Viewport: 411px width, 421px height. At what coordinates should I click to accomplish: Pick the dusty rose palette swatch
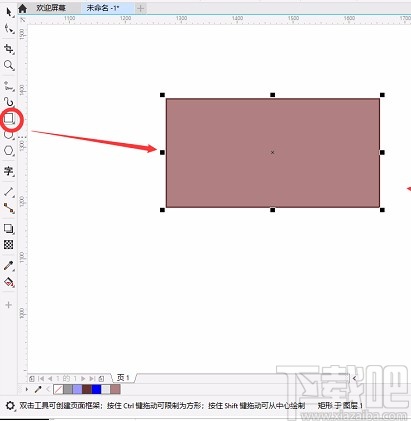(x=115, y=389)
